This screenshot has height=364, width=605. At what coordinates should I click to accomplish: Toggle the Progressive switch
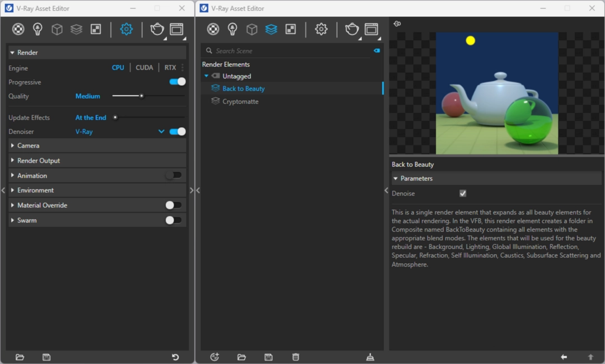pos(178,82)
